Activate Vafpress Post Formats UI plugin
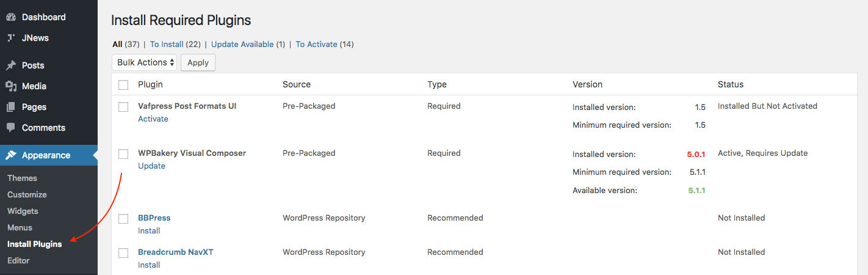This screenshot has height=275, width=868. 153,119
